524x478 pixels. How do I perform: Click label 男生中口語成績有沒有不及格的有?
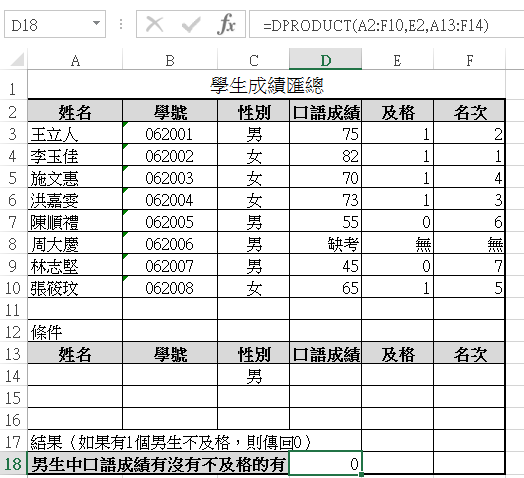[158, 464]
